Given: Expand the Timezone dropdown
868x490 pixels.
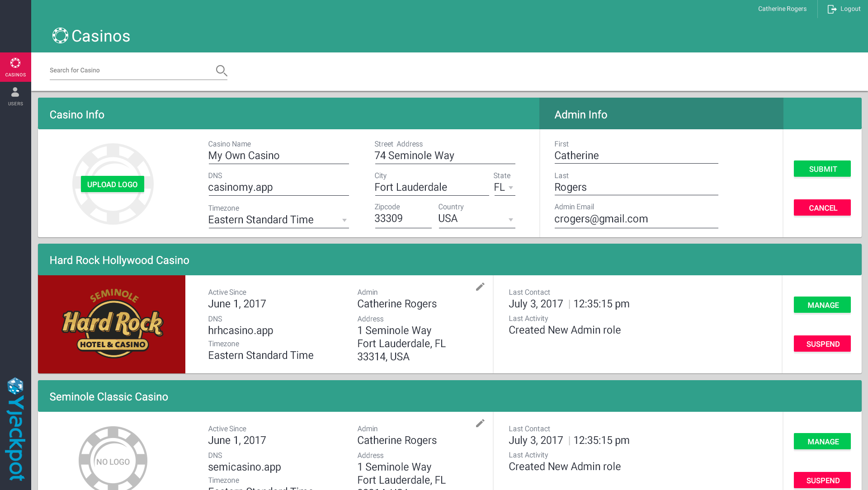Looking at the screenshot, I should coord(278,220).
